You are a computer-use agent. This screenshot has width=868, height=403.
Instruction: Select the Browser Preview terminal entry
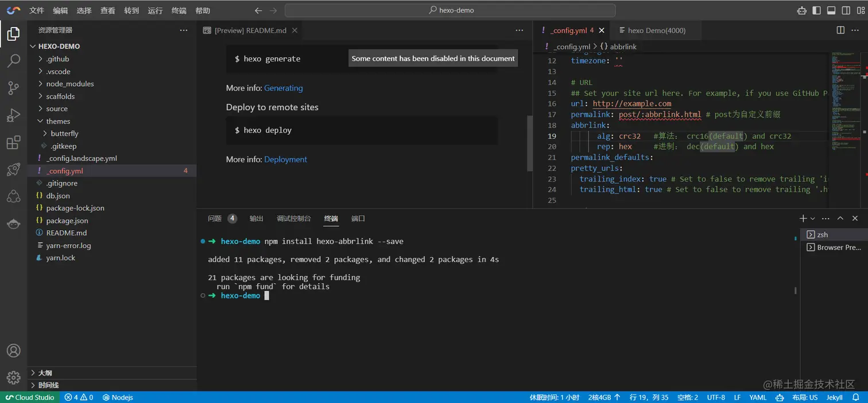[x=834, y=247]
